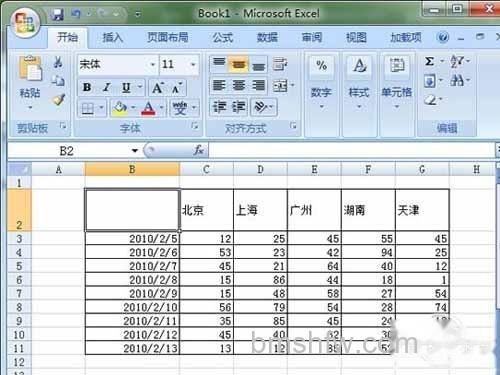Expand the fill color dropdown arrow
The width and height of the screenshot is (500, 375).
[133, 108]
